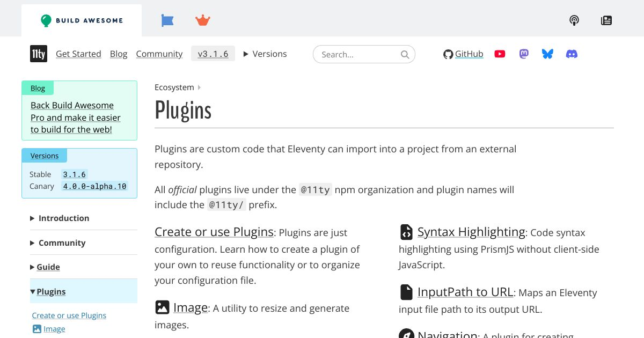This screenshot has height=338, width=644.
Task: Open Create or use Plugins in sidebar
Action: pyautogui.click(x=69, y=315)
